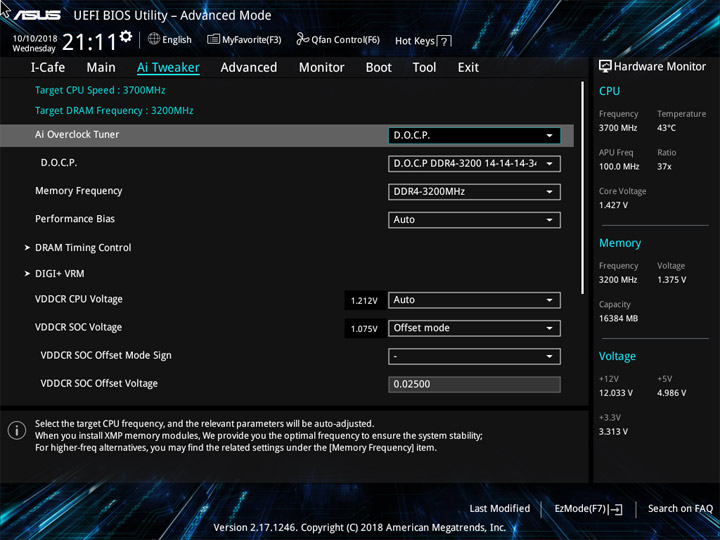This screenshot has width=720, height=540.
Task: Click the 100.0 MHz APU Freq value
Action: 619,167
